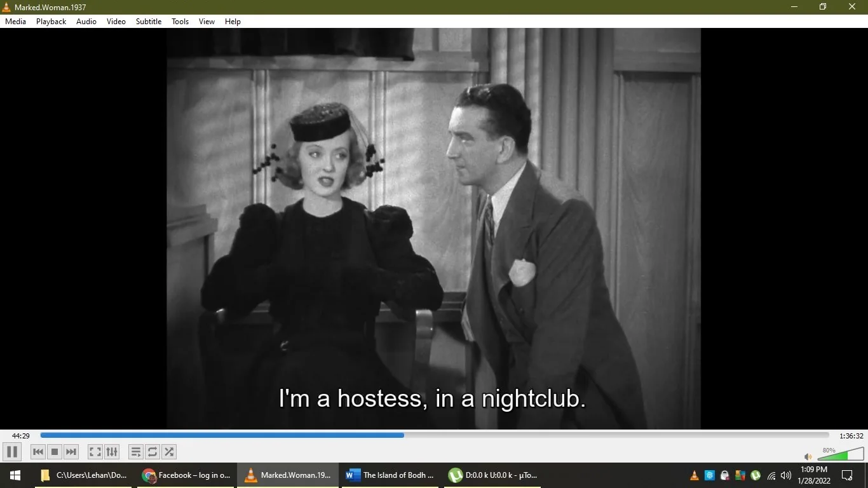The image size is (868, 488).
Task: Click the padlock tray icon
Action: (x=725, y=475)
